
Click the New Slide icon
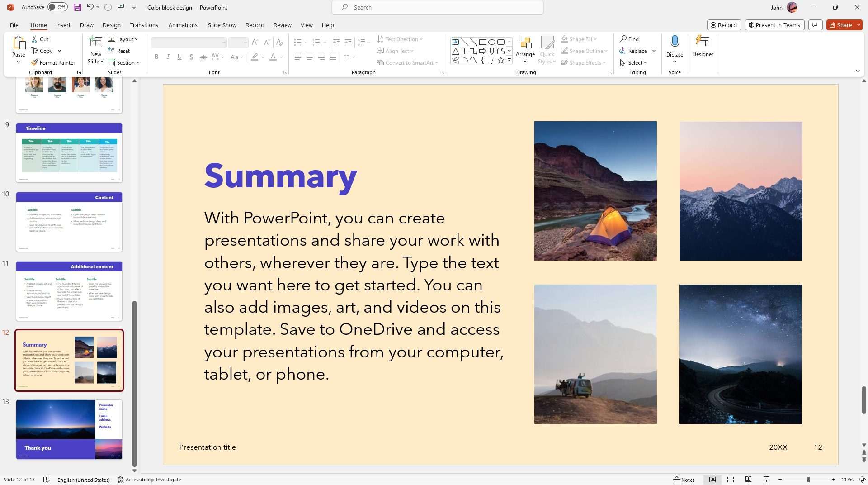coord(95,42)
